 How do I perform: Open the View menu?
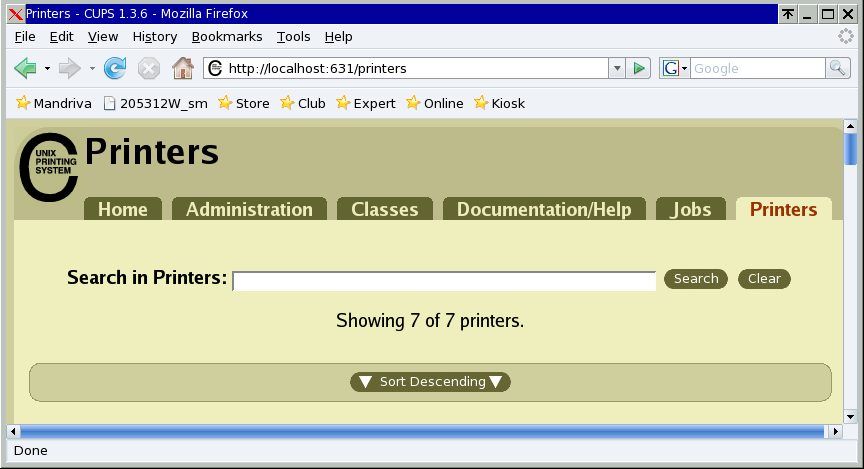[x=102, y=36]
